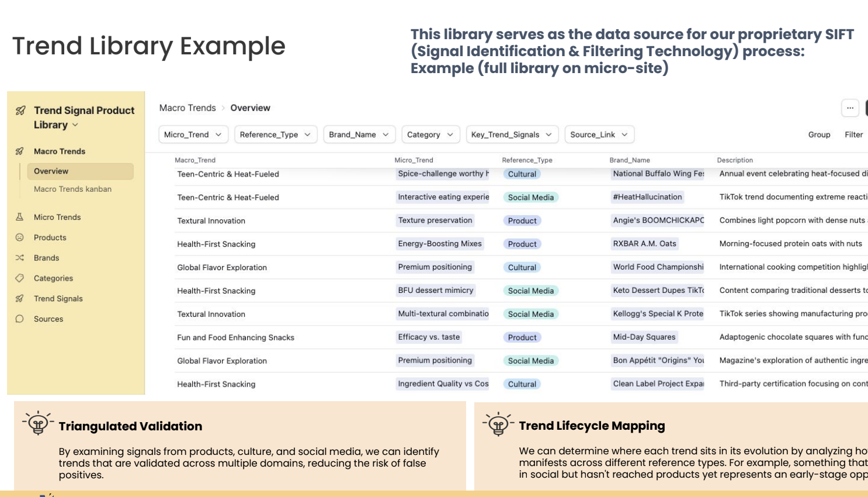The height and width of the screenshot is (497, 868).
Task: Open the Overview view in sidebar
Action: pyautogui.click(x=80, y=171)
